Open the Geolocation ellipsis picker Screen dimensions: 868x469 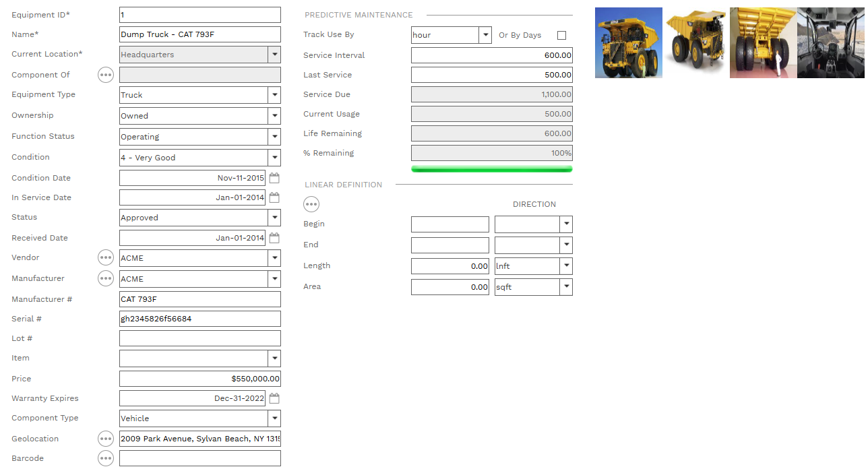106,439
